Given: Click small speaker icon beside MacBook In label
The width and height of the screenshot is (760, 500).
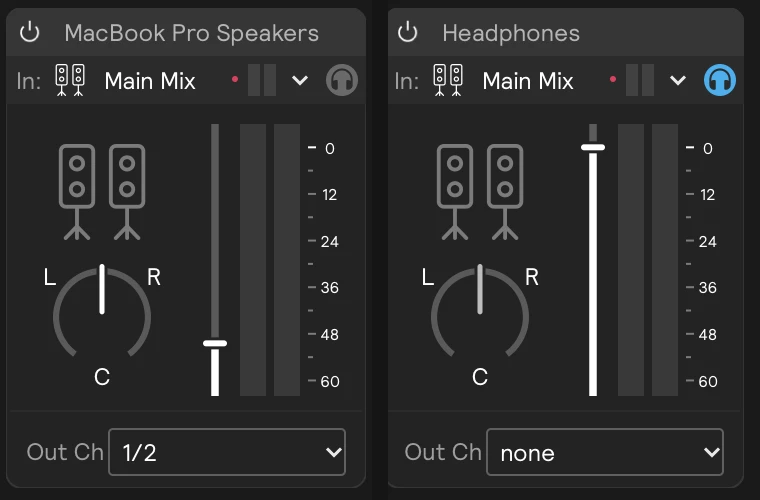Looking at the screenshot, I should pos(70,80).
